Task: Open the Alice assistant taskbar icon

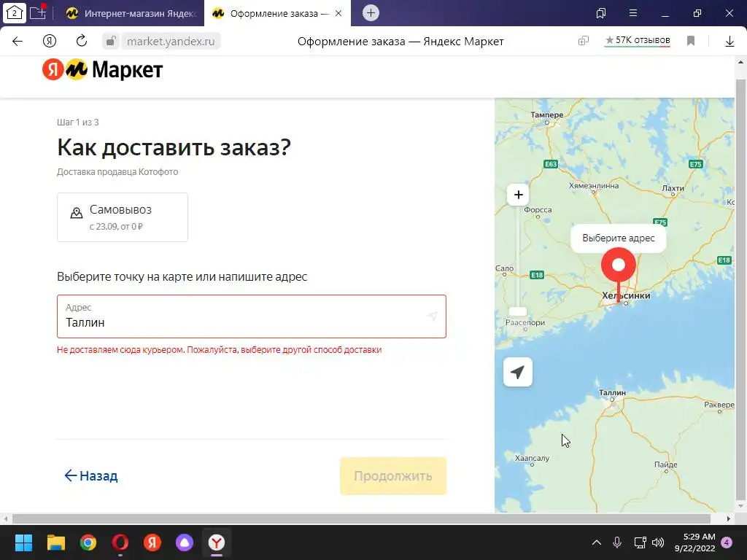Action: (185, 542)
